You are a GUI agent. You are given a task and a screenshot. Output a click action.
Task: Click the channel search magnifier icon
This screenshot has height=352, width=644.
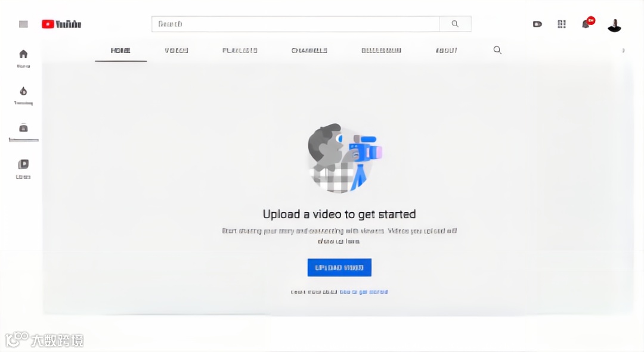pyautogui.click(x=497, y=50)
